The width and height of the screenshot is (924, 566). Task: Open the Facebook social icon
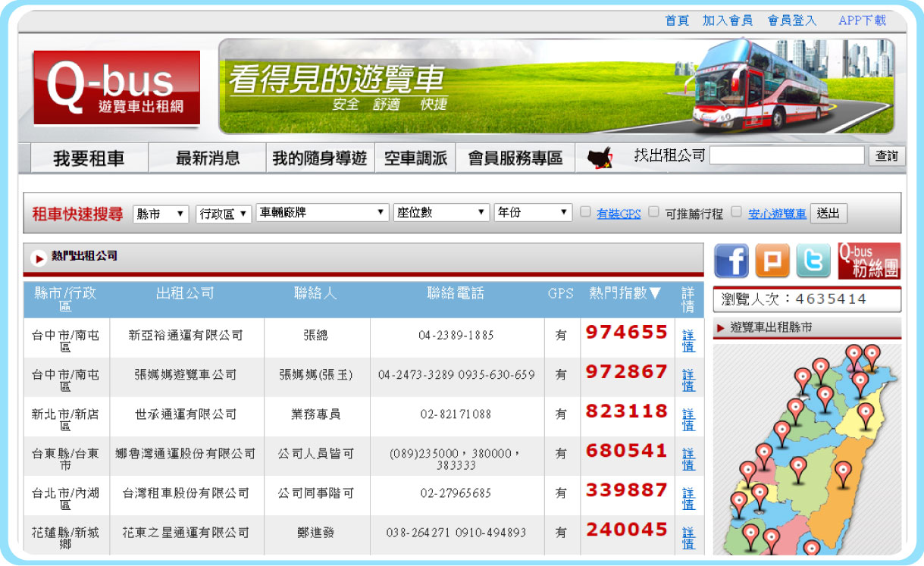tap(731, 261)
